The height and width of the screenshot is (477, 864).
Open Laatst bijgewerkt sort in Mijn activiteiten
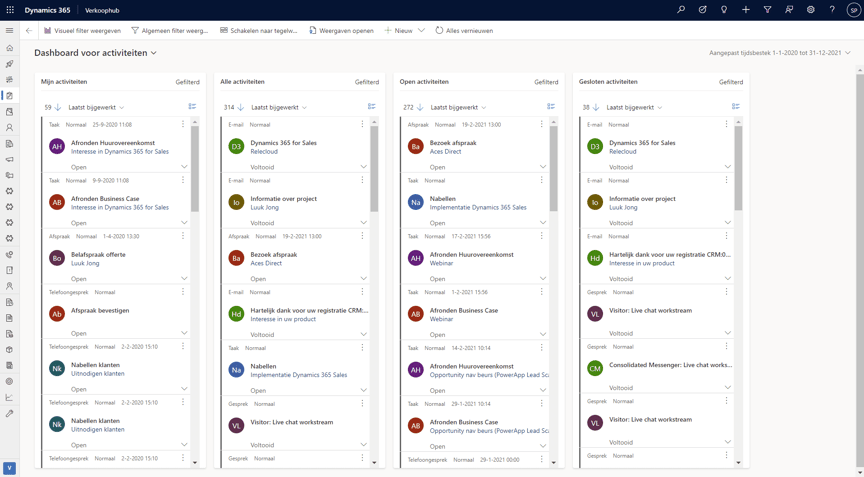coord(96,107)
